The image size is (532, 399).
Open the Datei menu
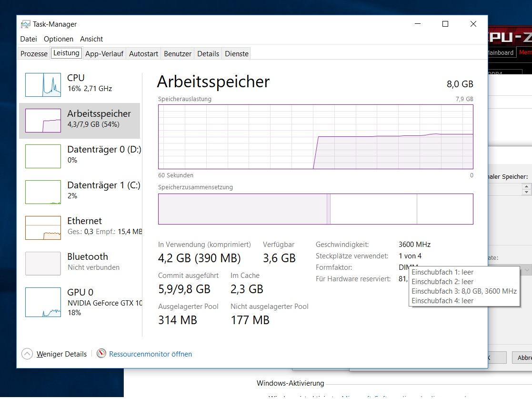29,39
